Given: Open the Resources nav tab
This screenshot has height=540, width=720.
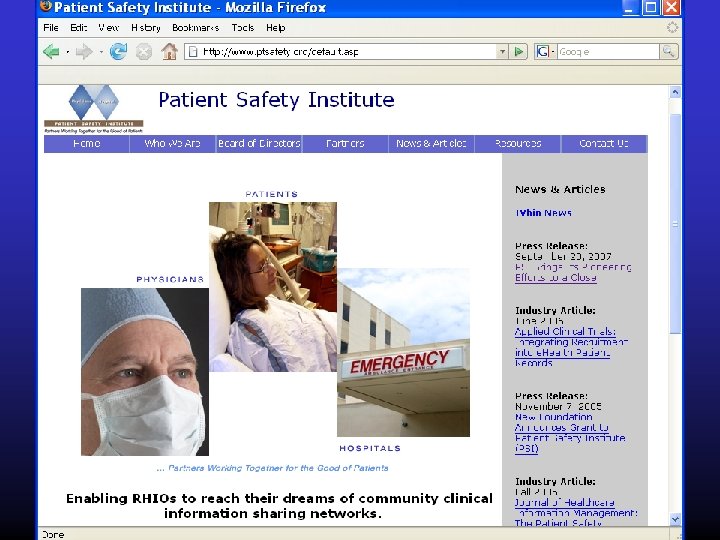Looking at the screenshot, I should point(518,144).
